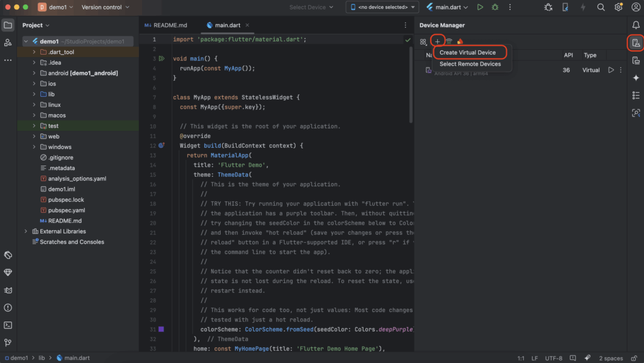Click the 2 spaces indent setting

point(611,358)
